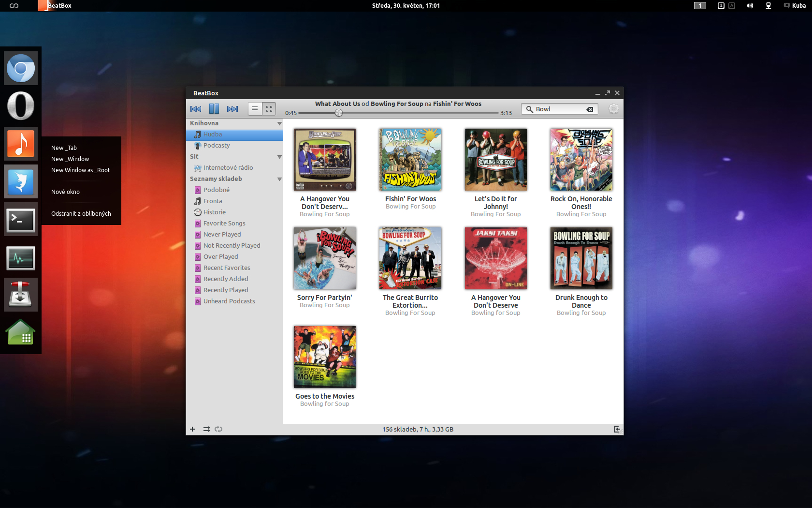Open the date and time indicator
Viewport: 812px width, 508px height.
(406, 6)
